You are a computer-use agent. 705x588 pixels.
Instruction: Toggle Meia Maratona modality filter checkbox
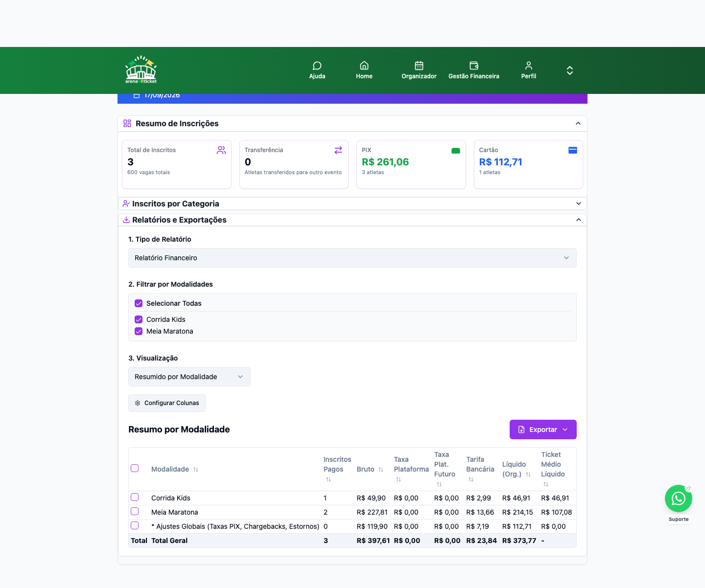pos(139,331)
